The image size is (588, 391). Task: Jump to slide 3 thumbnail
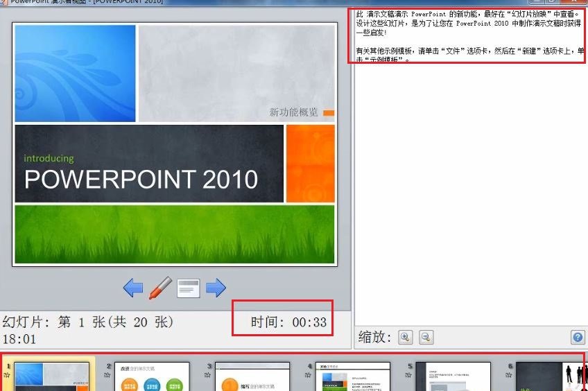click(x=252, y=376)
